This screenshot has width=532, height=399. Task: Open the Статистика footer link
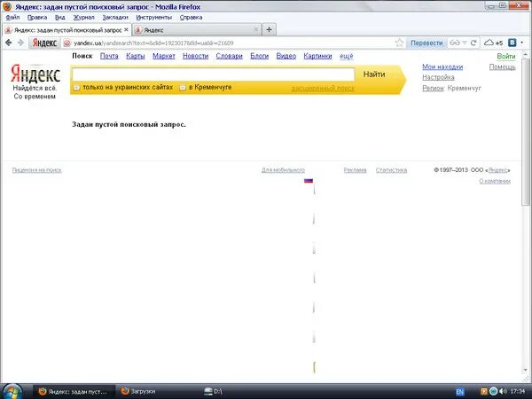391,170
